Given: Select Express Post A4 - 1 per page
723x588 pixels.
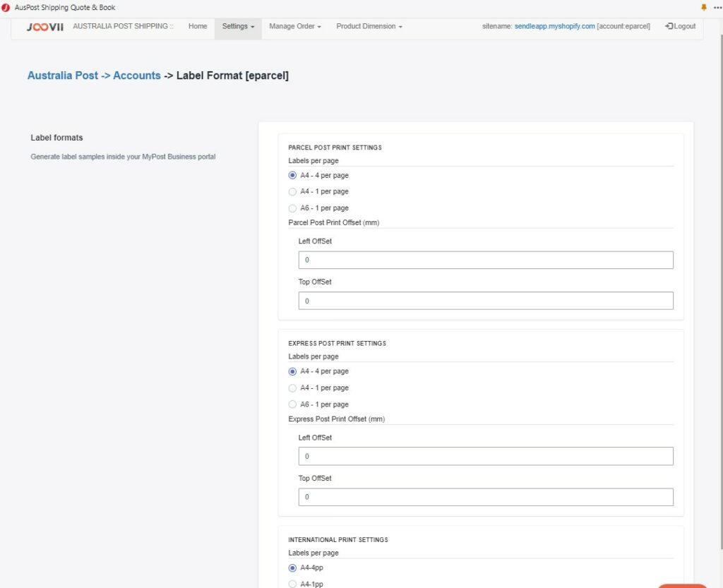Looking at the screenshot, I should (292, 388).
